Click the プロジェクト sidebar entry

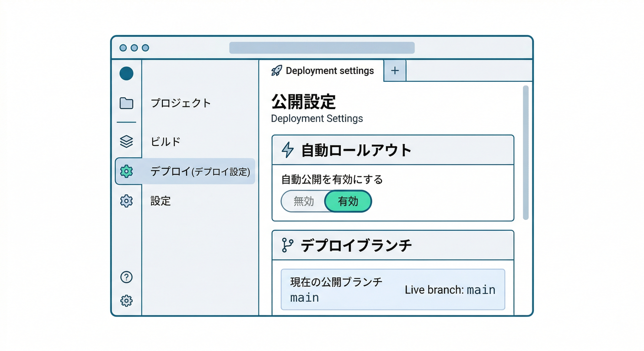tap(181, 103)
